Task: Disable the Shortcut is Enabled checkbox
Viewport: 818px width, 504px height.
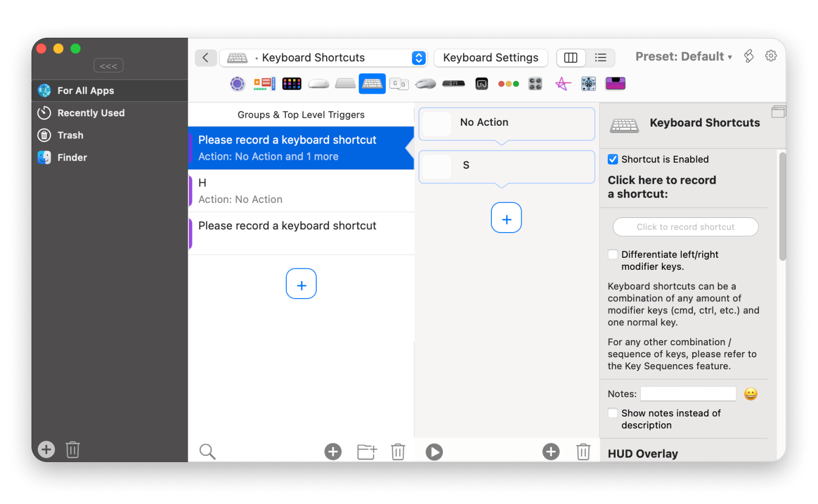Action: (x=612, y=159)
